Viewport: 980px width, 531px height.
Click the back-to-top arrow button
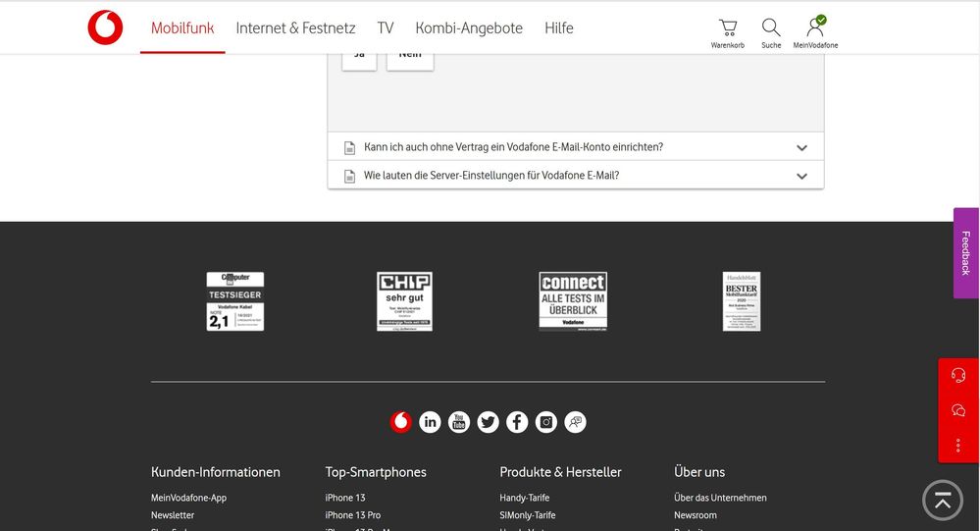943,501
